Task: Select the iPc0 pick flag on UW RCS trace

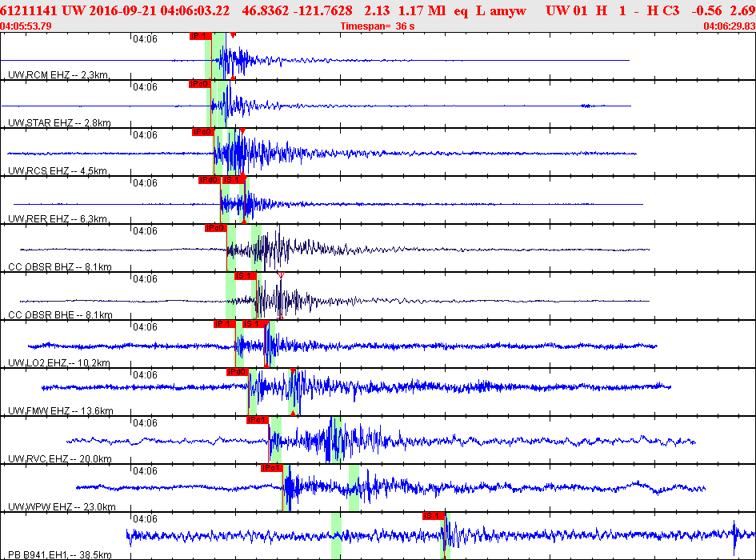Action: coord(202,132)
